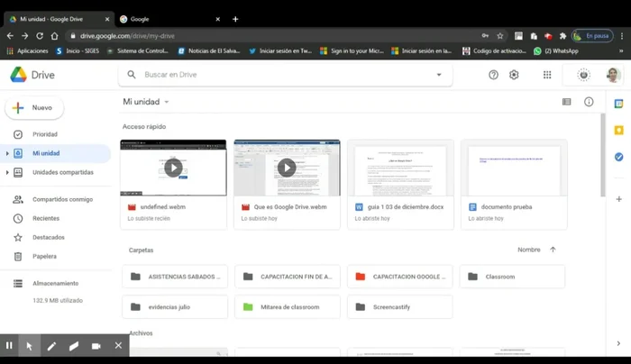Show the details info panel
Screen dimensions: 631x364
[x=589, y=102]
